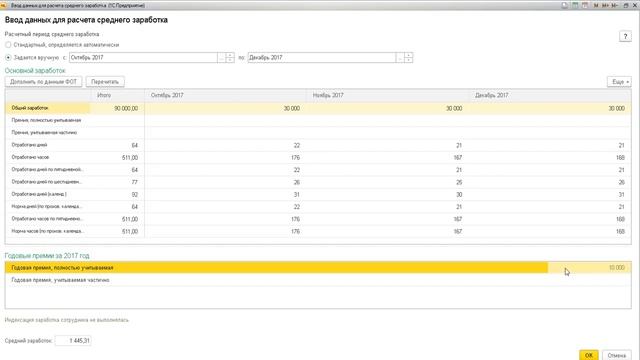Click December cell of 'Общий заработок' row
This screenshot has width=640, height=360.
tap(550, 108)
